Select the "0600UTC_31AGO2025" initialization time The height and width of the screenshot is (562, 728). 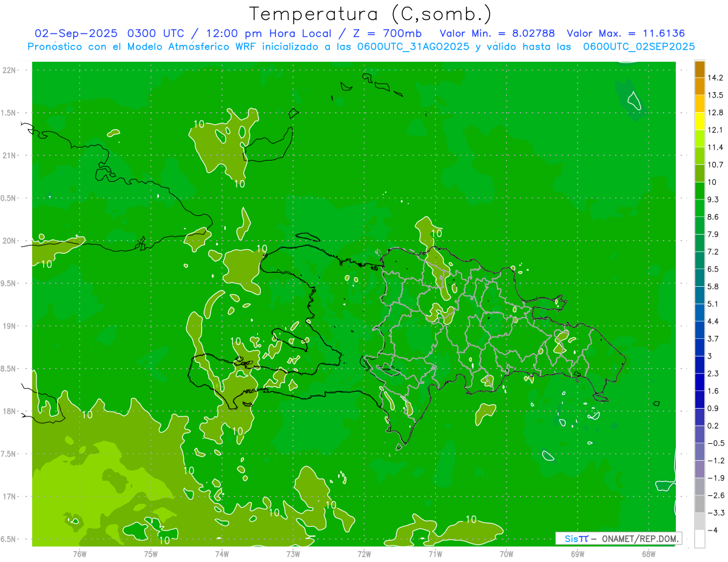pos(413,47)
